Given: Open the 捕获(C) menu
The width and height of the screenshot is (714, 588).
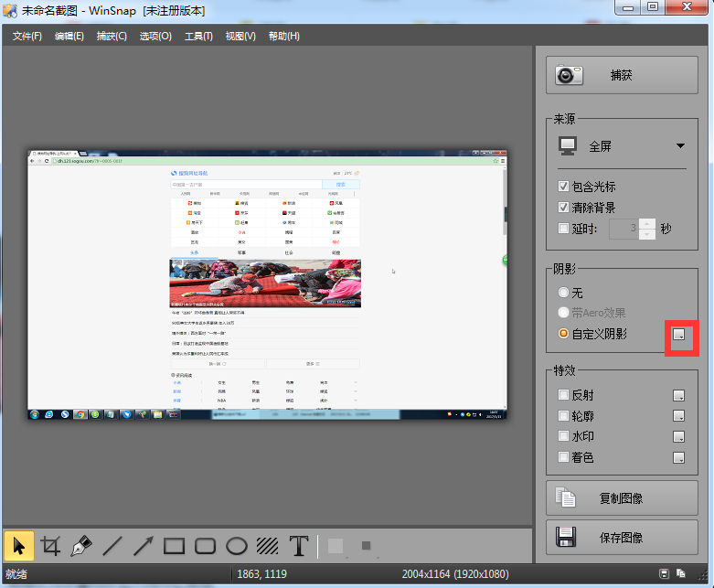Looking at the screenshot, I should [x=112, y=37].
